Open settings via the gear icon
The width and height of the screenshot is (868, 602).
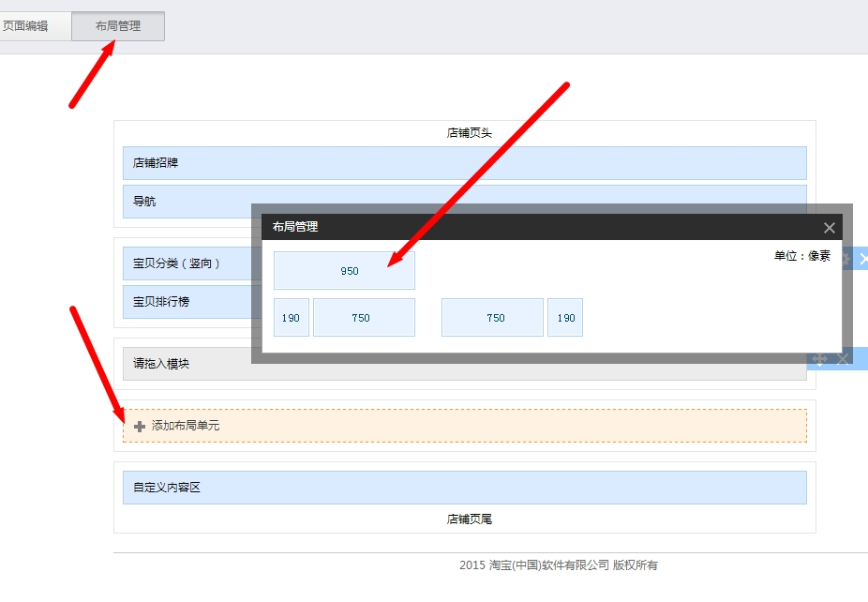(847, 259)
